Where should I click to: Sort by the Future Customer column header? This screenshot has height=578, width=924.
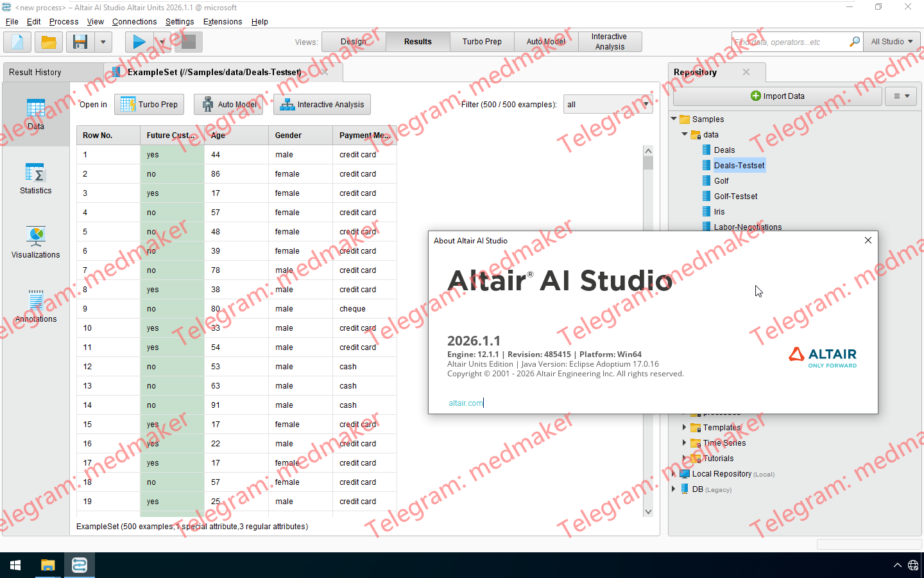tap(173, 136)
